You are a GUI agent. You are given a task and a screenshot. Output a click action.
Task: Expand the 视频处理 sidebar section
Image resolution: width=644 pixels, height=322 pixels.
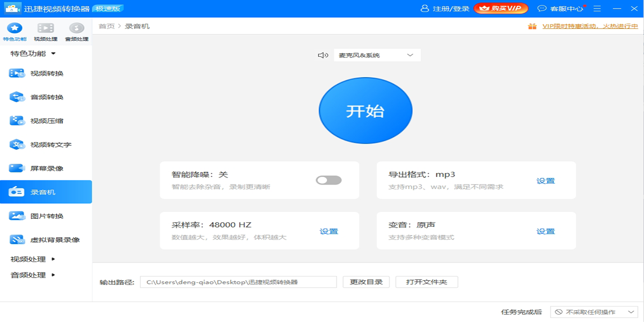[x=33, y=259]
